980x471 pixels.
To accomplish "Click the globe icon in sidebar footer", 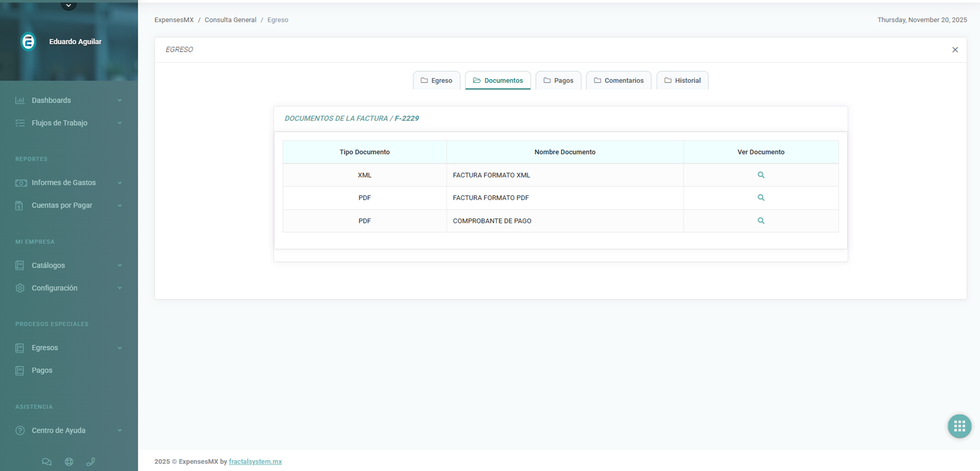I will coord(69,462).
